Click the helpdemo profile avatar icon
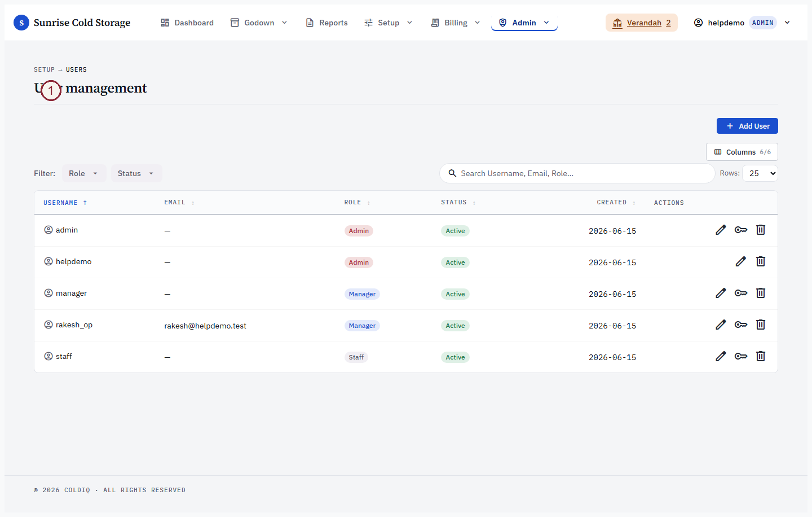Viewport: 812px width, 517px height. pyautogui.click(x=698, y=23)
